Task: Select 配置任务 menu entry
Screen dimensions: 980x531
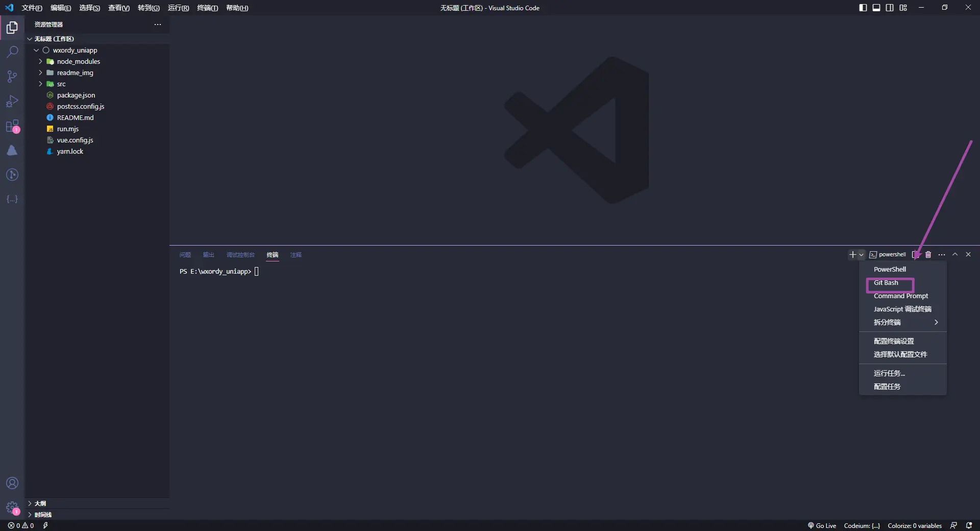Action: click(x=902, y=387)
